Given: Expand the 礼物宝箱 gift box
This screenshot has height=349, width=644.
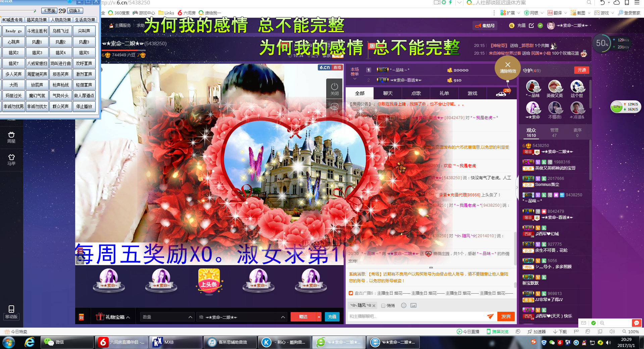Looking at the screenshot, I should (113, 317).
